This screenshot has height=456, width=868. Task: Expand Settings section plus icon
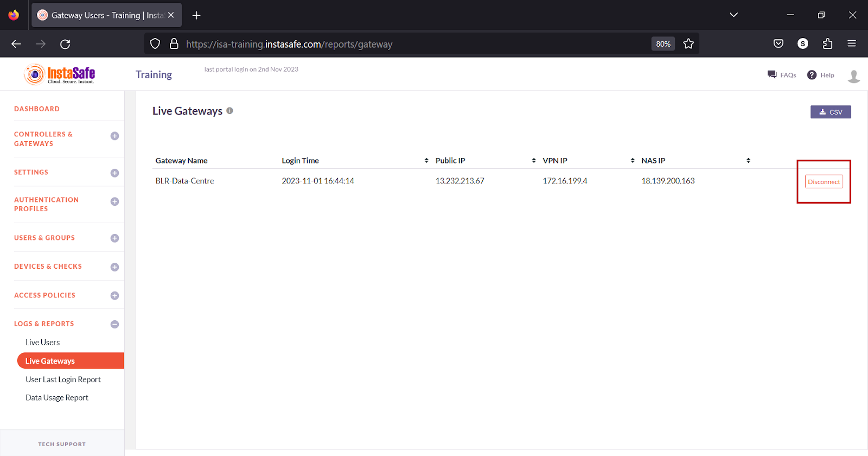click(x=114, y=173)
